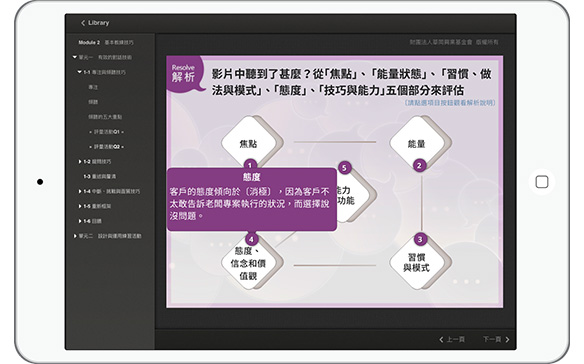
Task: Select the 焦點 diamond button
Action: [249, 143]
